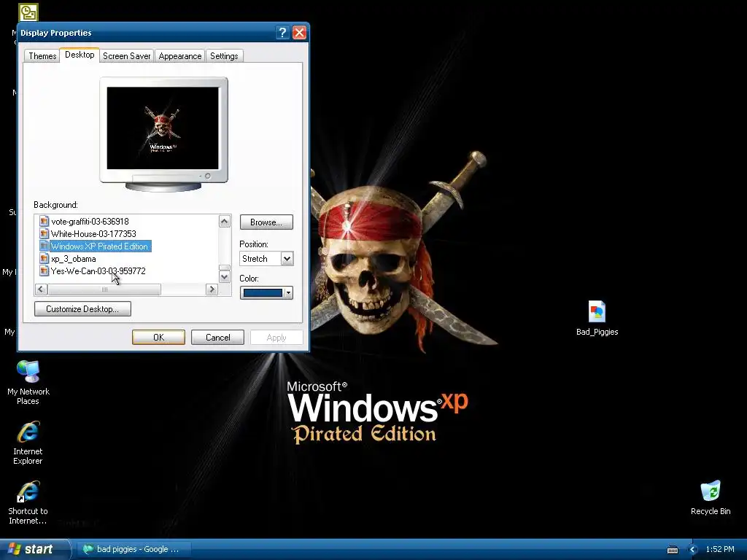Switch to the Themes tab

[42, 55]
